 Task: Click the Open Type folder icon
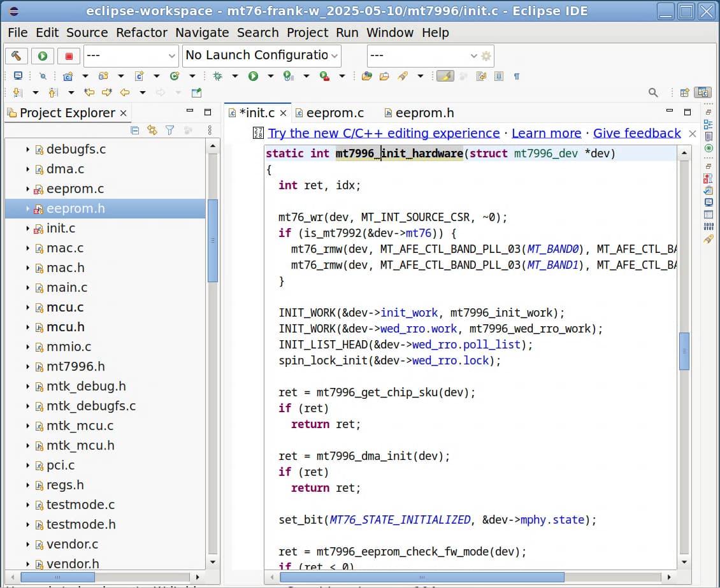[366, 76]
